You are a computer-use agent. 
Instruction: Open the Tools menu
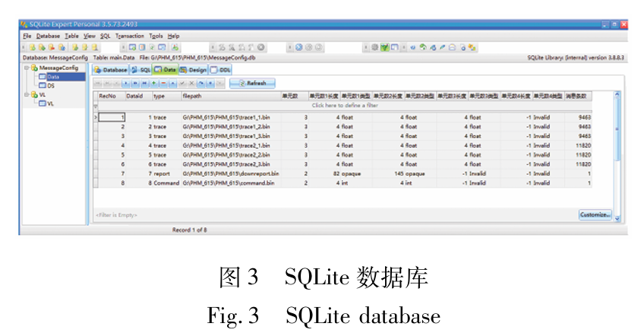156,36
